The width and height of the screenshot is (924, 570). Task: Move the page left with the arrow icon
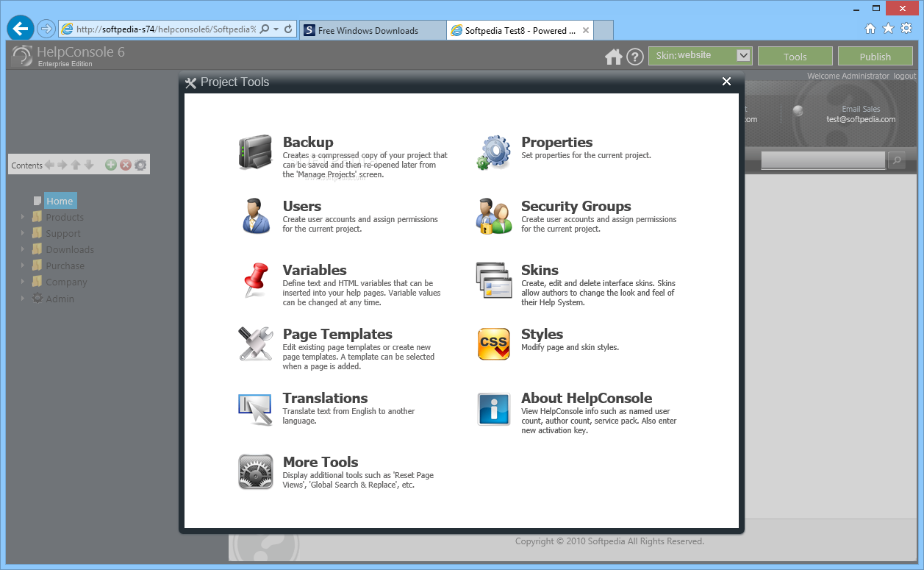(x=49, y=165)
